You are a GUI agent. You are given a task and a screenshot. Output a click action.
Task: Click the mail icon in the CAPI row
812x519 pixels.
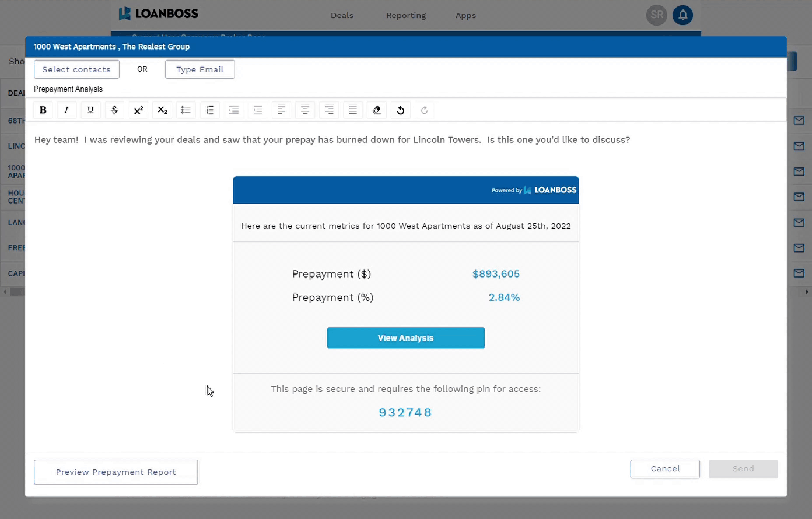(799, 273)
